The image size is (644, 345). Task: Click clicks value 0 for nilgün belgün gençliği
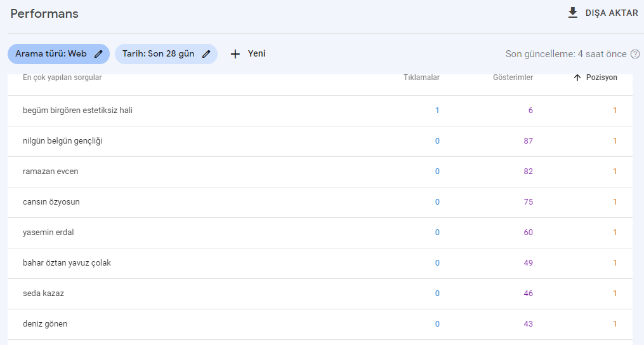[437, 141]
